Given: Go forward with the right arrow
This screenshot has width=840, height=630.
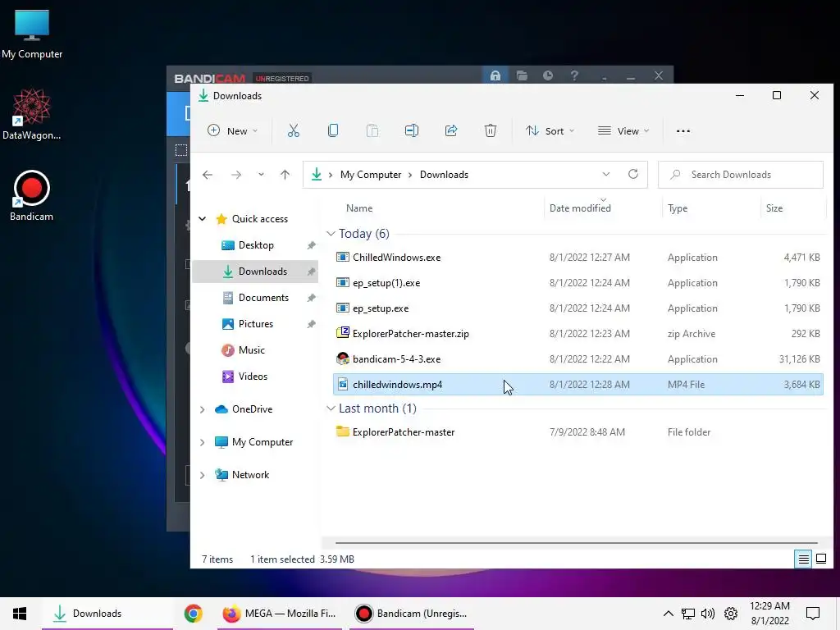Looking at the screenshot, I should point(235,175).
